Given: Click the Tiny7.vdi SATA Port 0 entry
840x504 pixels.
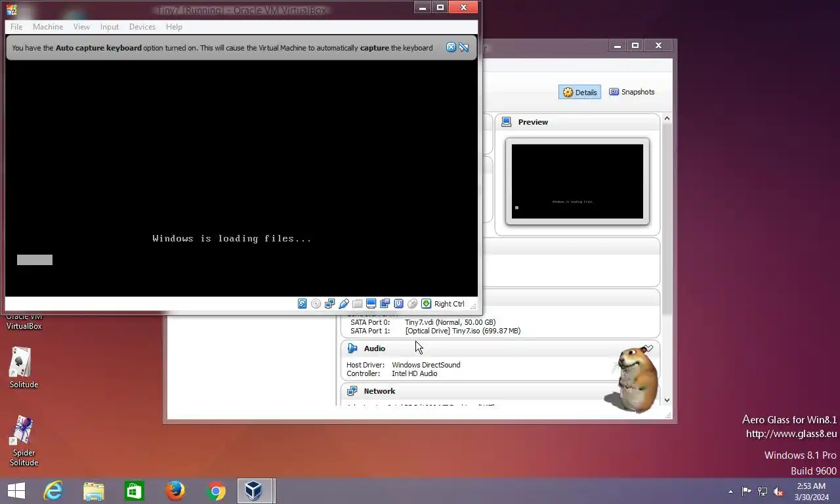Looking at the screenshot, I should pos(450,322).
